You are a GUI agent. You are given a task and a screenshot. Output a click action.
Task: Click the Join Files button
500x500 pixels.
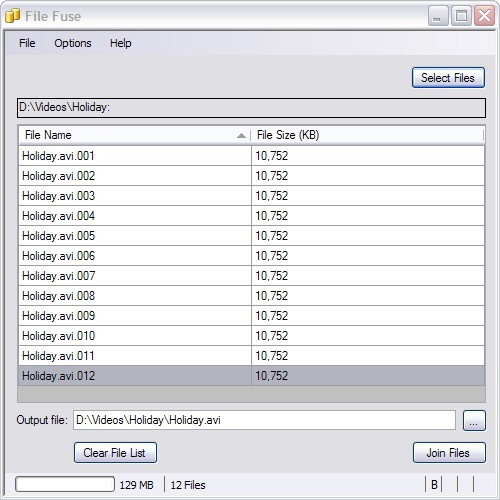click(x=449, y=453)
